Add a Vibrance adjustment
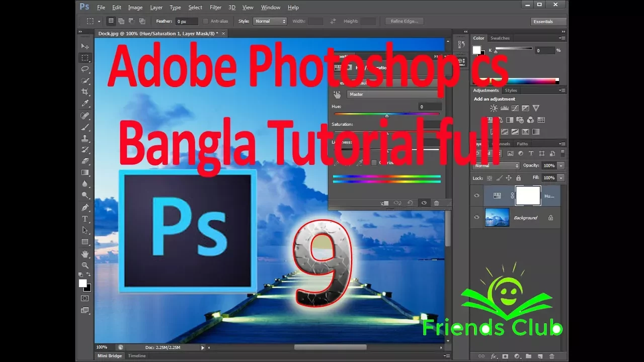The image size is (644, 362). tap(536, 108)
